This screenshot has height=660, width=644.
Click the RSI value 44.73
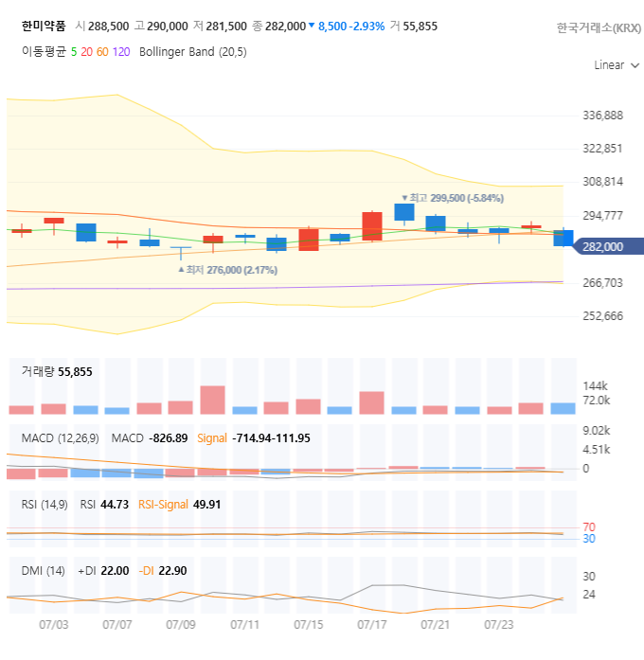pyautogui.click(x=115, y=505)
